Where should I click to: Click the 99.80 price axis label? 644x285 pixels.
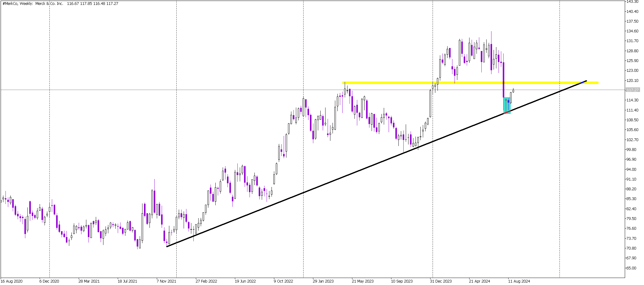tap(631, 149)
